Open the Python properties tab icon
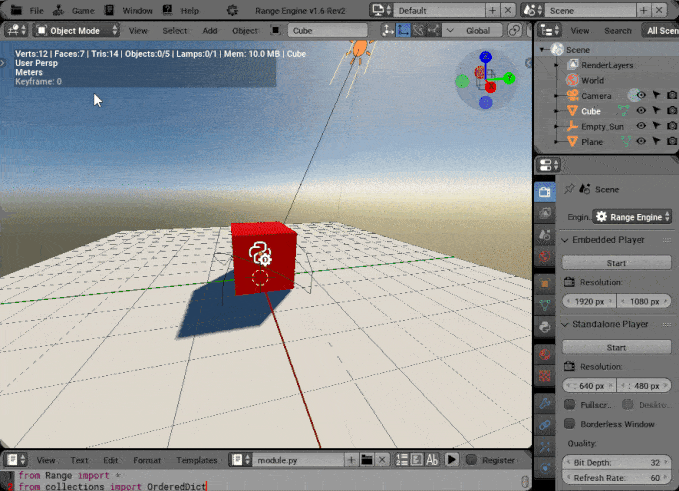Screen dimensions: 679x491 (545, 326)
